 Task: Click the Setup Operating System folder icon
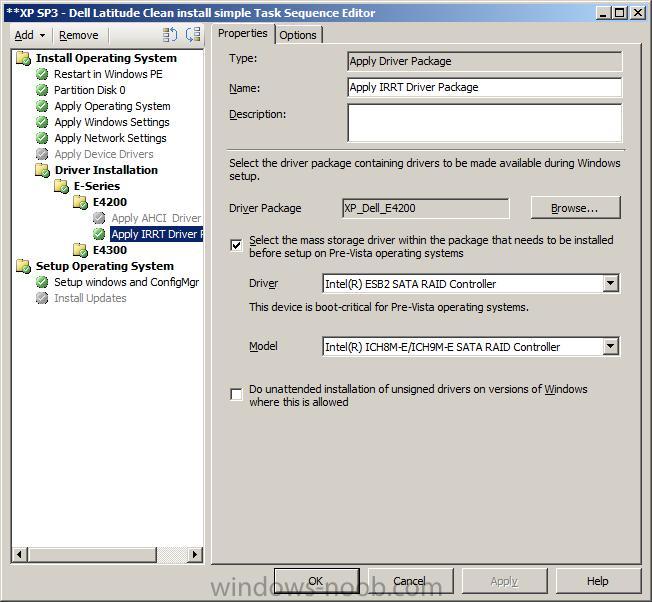[24, 266]
